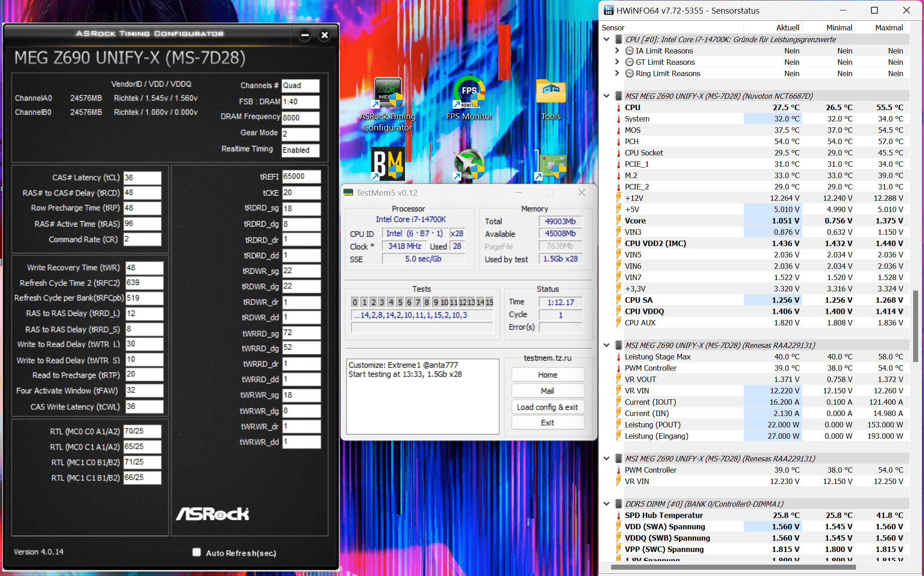Image resolution: width=924 pixels, height=576 pixels.
Task: Click the CPU SA voltage icon
Action: tap(618, 300)
